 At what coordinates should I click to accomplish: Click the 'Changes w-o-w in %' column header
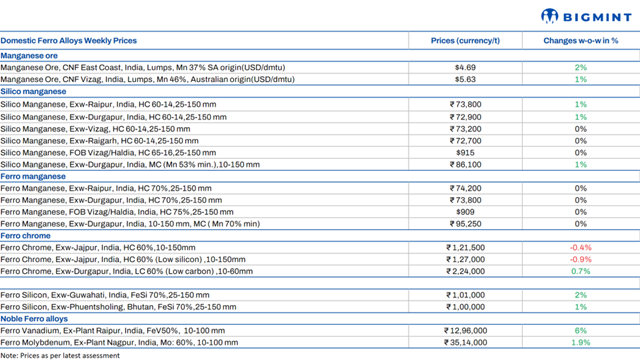(580, 41)
